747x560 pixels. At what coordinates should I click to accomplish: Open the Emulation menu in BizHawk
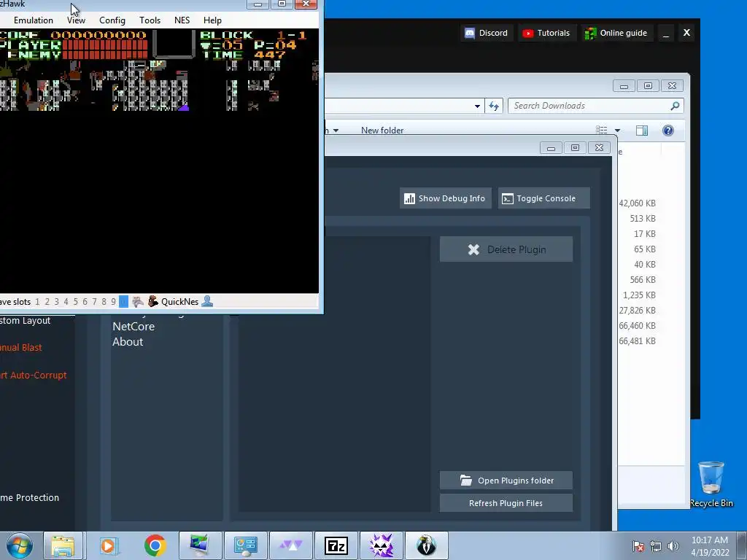(x=34, y=20)
